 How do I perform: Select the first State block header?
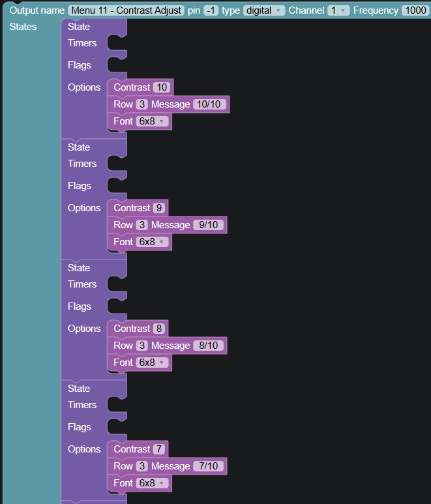click(79, 27)
